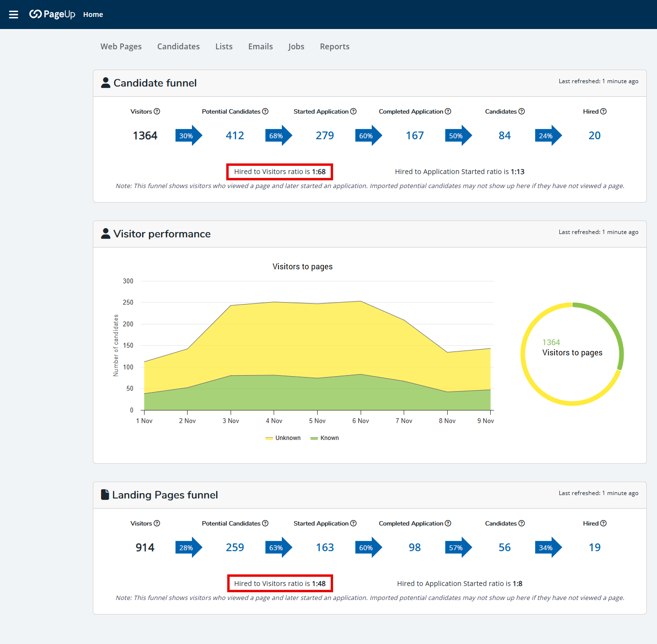Open Potential Candidates help in Landing Pages funnel
Screen dimensions: 657x644
pos(265,523)
